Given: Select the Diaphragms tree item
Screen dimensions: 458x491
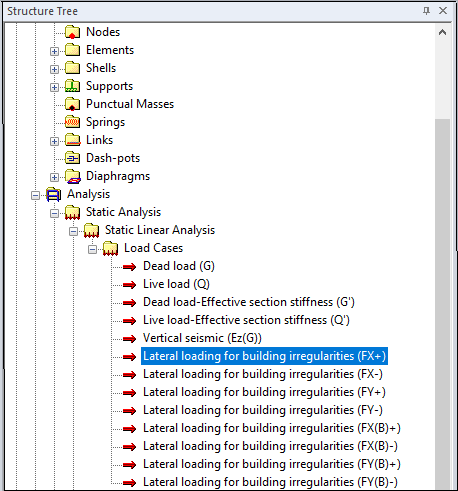Looking at the screenshot, I should click(x=118, y=176).
